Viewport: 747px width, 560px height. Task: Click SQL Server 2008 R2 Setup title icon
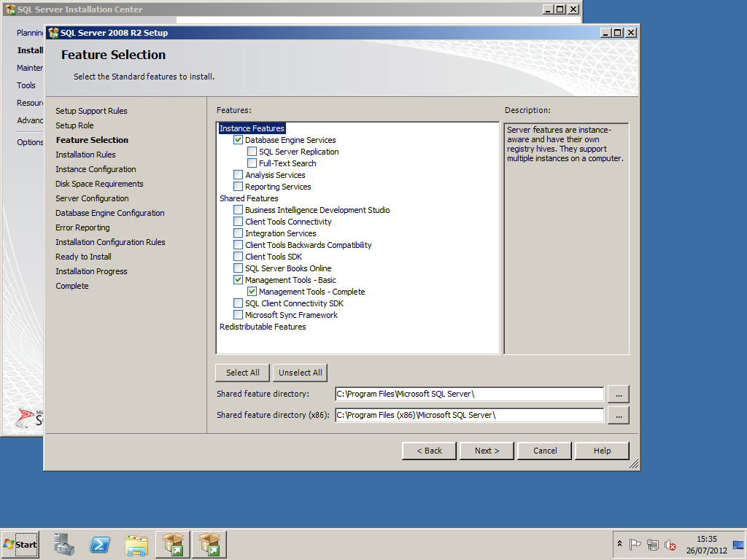point(53,33)
